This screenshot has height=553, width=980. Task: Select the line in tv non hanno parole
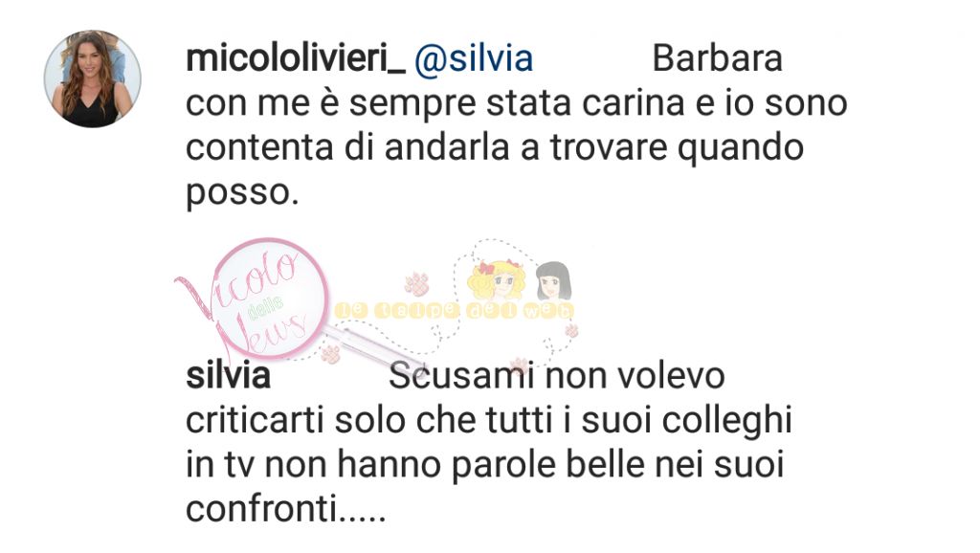pyautogui.click(x=484, y=465)
